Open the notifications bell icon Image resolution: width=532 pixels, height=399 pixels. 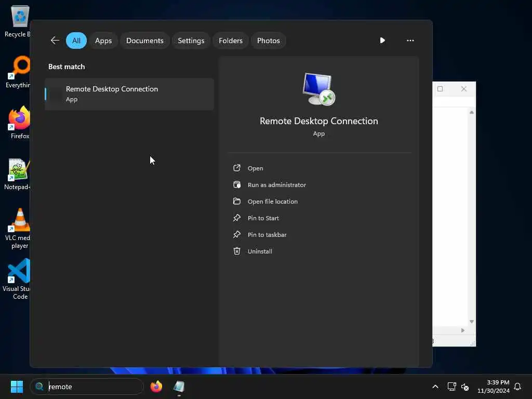517,387
